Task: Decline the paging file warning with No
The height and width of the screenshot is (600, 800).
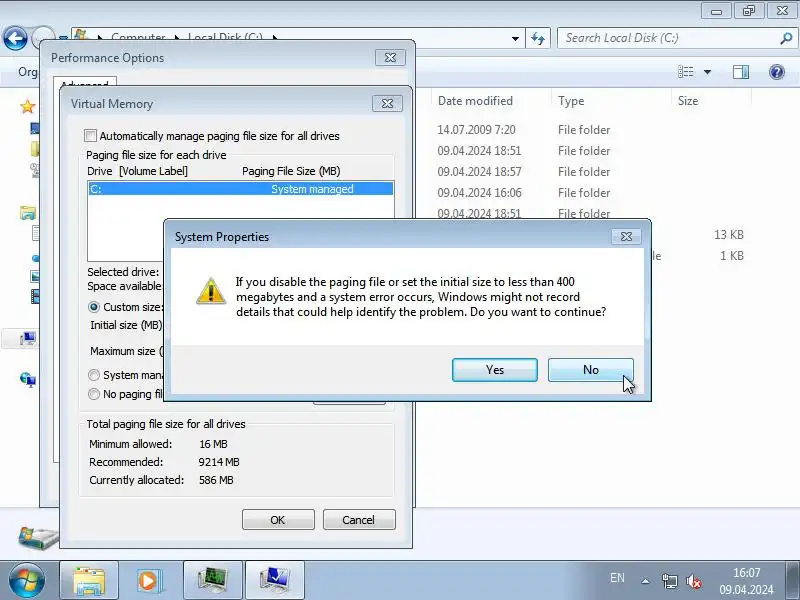Action: point(590,370)
